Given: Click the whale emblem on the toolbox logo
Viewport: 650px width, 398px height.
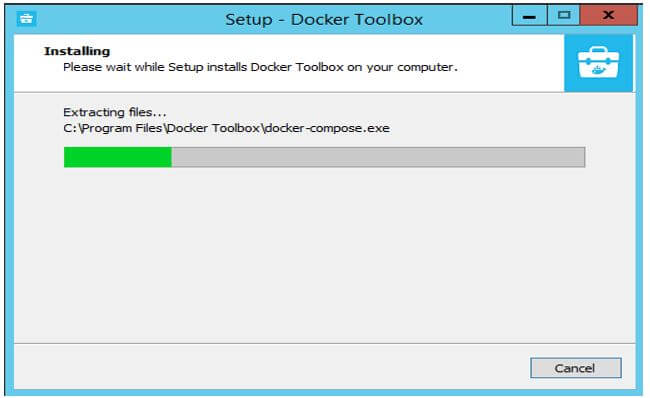Looking at the screenshot, I should tap(598, 70).
